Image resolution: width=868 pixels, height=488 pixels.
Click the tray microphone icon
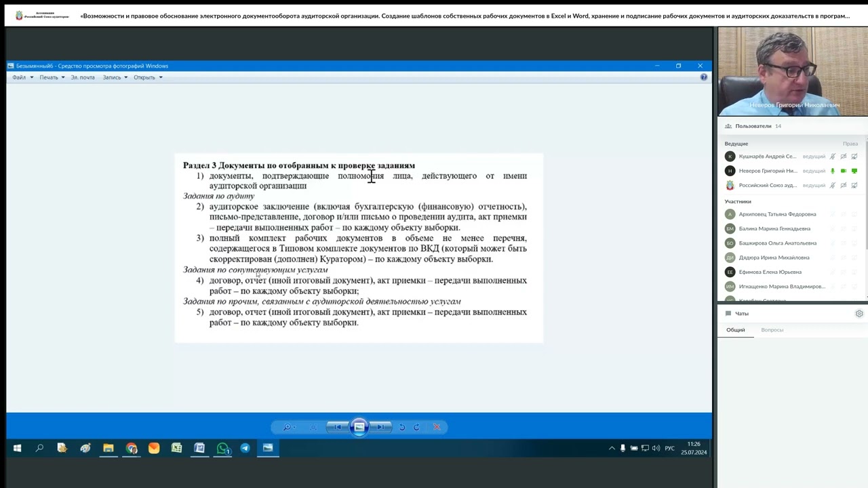click(x=623, y=448)
